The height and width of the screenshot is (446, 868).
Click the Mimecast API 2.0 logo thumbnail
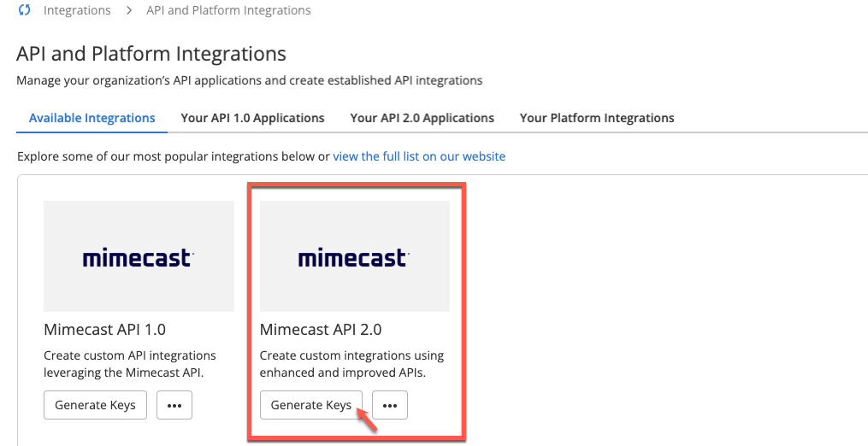click(x=354, y=256)
